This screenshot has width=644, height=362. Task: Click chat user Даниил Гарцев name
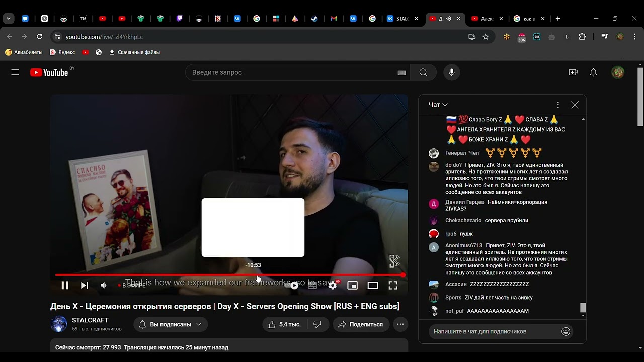pos(464,202)
